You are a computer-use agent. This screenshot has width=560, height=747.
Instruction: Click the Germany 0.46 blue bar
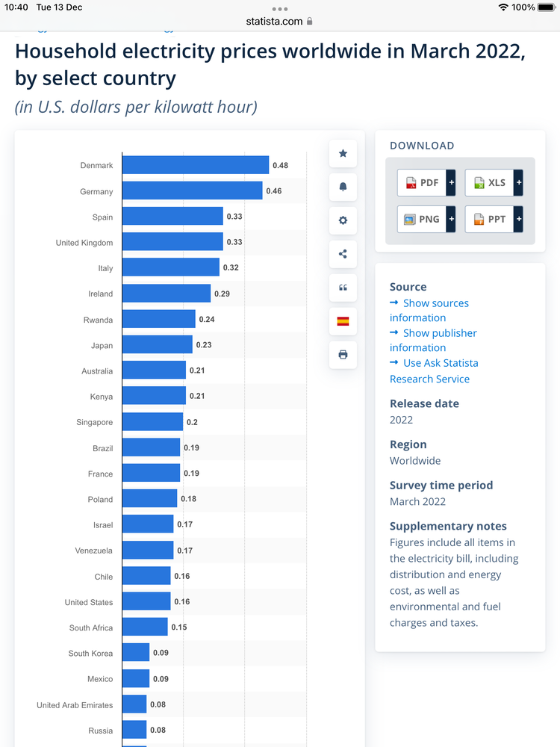click(x=192, y=190)
